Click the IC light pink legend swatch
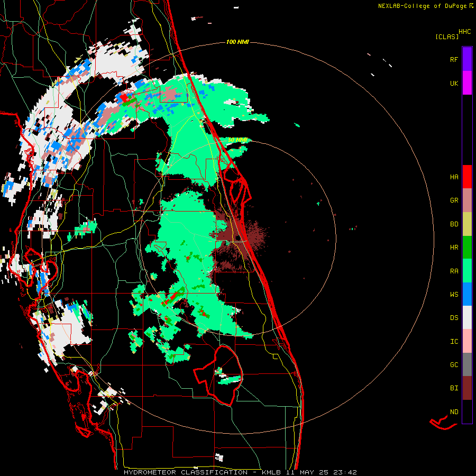The image size is (476, 476). (x=467, y=341)
